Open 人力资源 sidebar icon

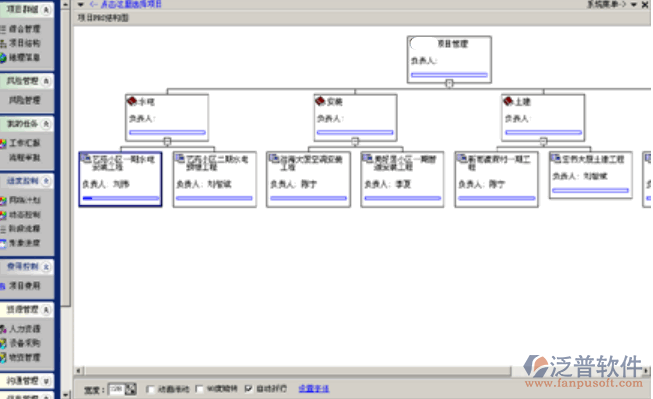coord(3,329)
